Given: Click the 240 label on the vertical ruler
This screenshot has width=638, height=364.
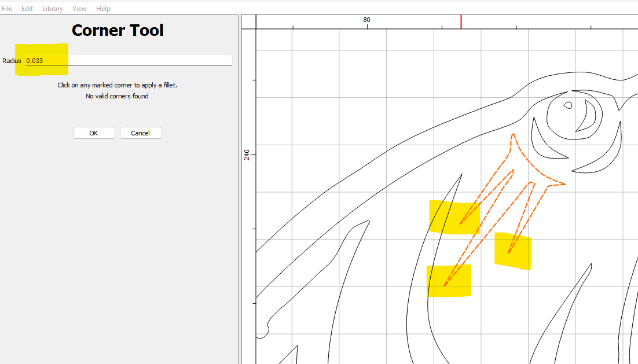Looking at the screenshot, I should 247,155.
